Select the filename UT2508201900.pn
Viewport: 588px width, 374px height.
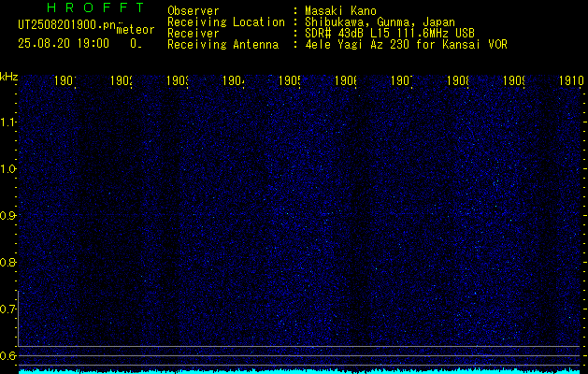(66, 25)
